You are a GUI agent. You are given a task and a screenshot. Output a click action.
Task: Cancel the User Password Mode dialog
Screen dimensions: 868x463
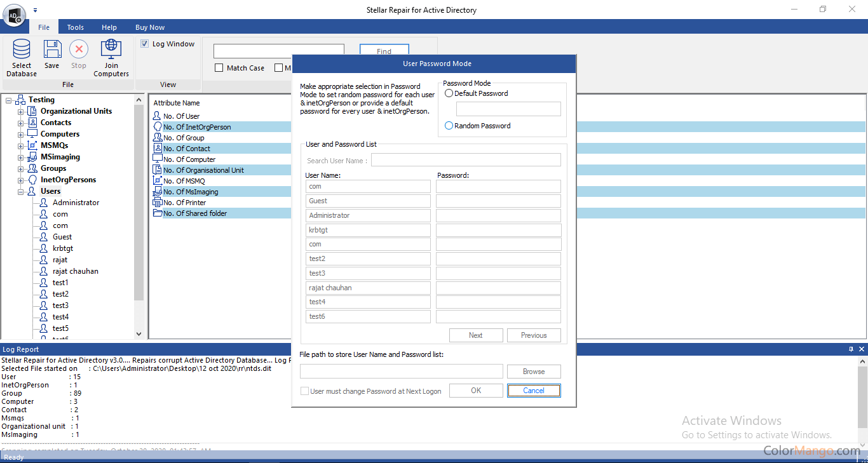[x=534, y=391]
